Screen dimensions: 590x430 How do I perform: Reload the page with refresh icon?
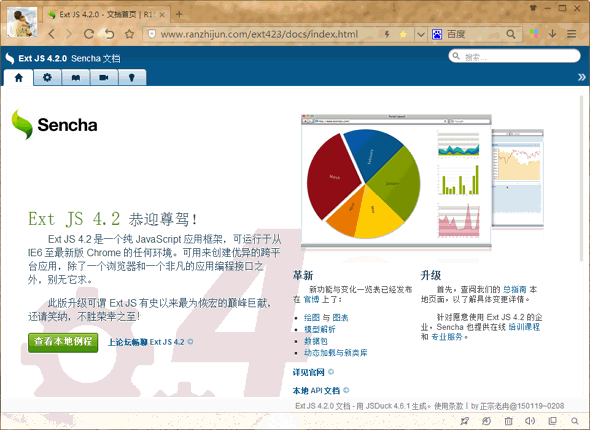pos(89,34)
